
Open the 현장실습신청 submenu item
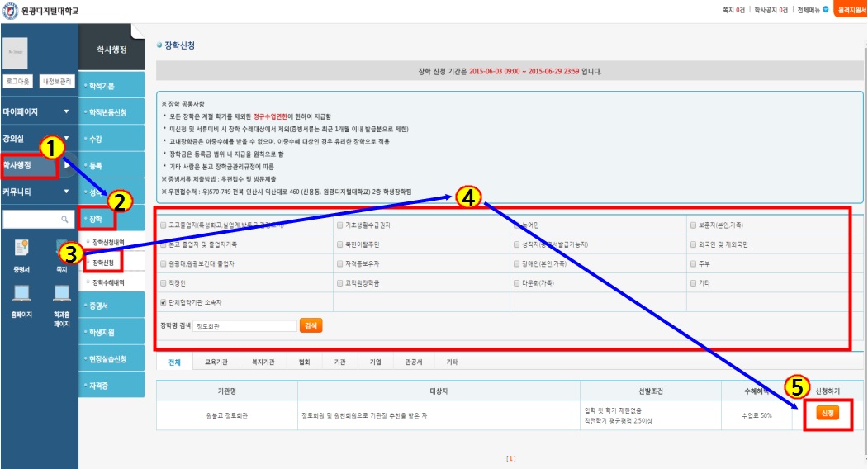pyautogui.click(x=111, y=358)
